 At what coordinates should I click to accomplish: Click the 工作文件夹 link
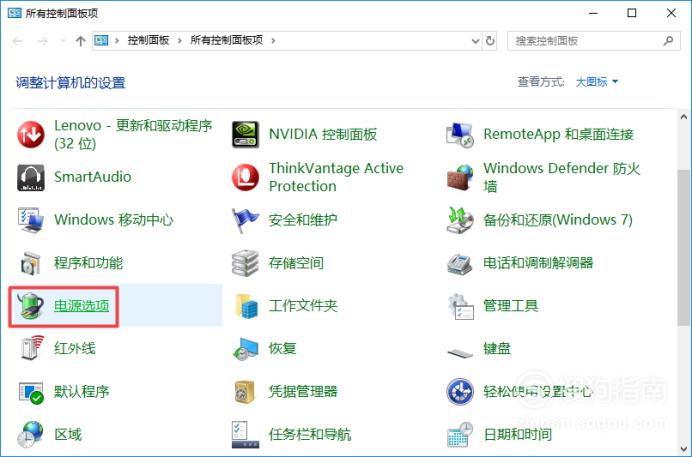coord(303,306)
